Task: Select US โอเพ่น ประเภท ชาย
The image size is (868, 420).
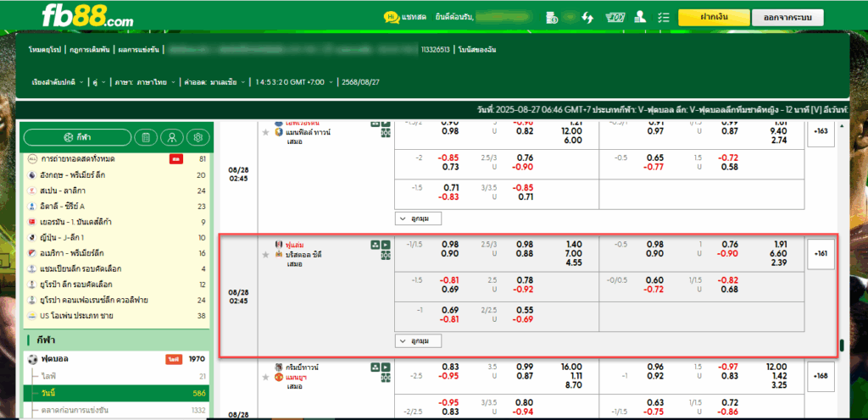Action: [x=116, y=316]
